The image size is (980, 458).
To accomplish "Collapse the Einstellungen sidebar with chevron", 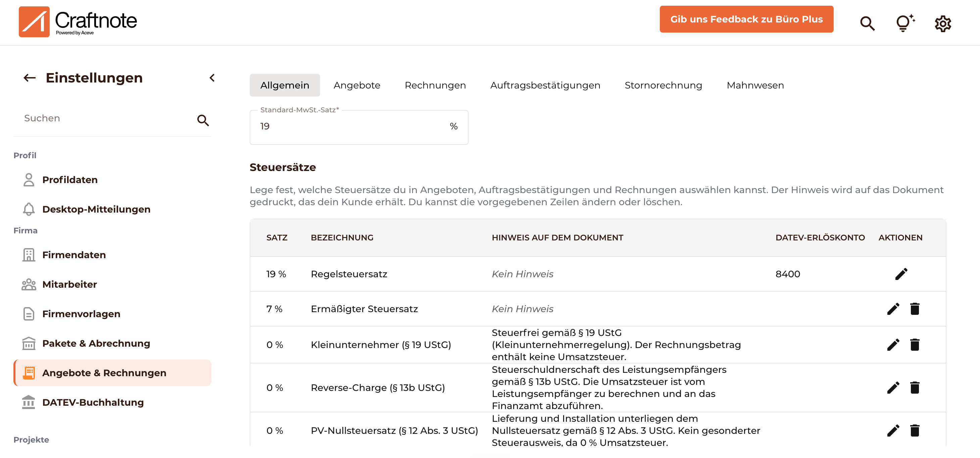I will click(212, 78).
